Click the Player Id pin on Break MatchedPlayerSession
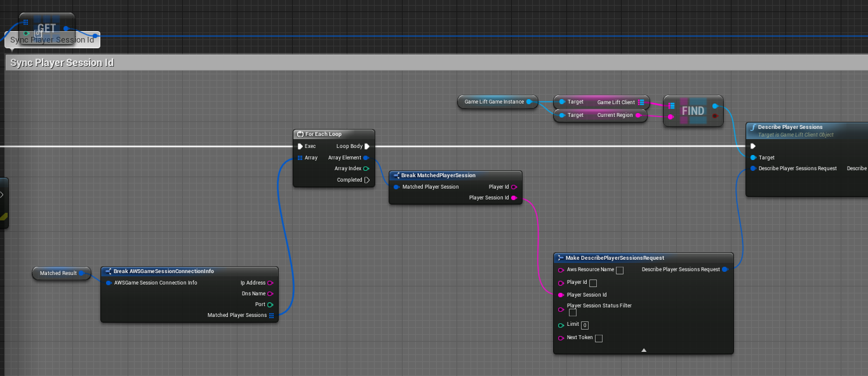The height and width of the screenshot is (376, 868). [514, 187]
